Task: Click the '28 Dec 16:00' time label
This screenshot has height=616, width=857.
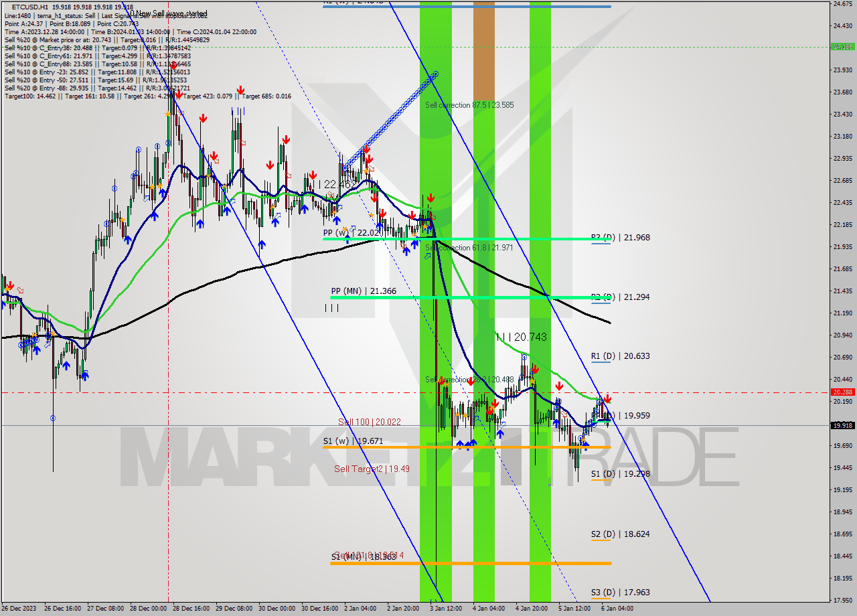Action: click(x=190, y=609)
